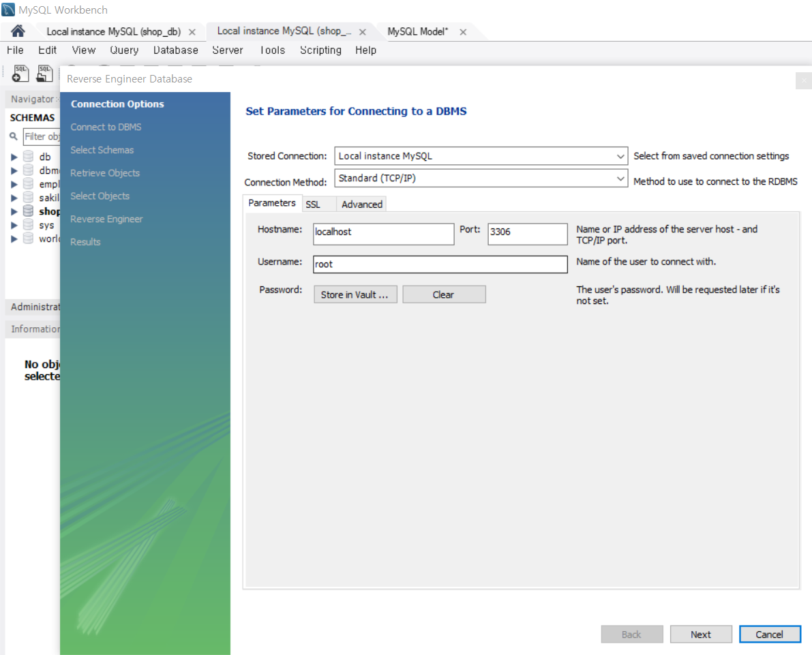Expand the world schema tree node

pyautogui.click(x=14, y=239)
